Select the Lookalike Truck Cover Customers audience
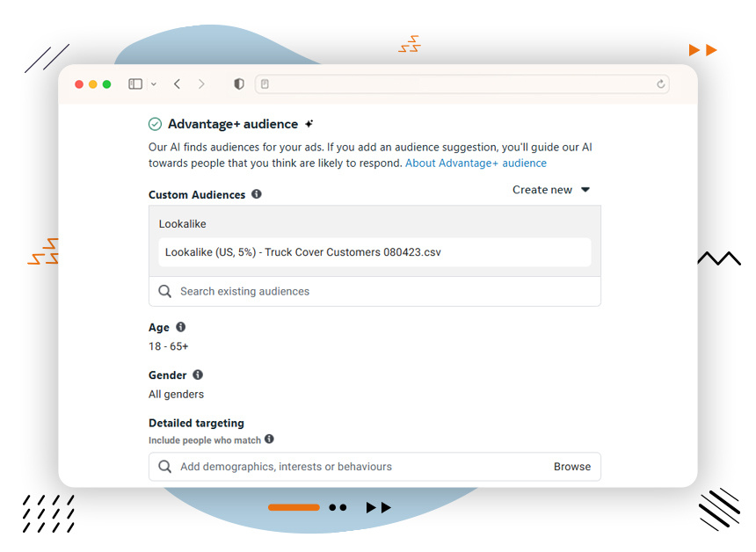Image resolution: width=756 pixels, height=552 pixels. 374,252
